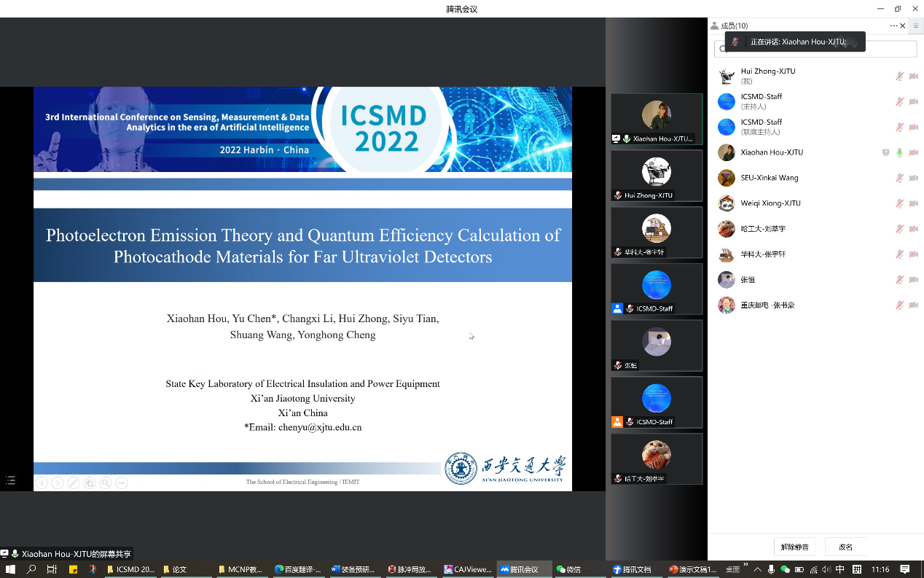Switch to 腾讯会议 taskbar item

(x=523, y=569)
